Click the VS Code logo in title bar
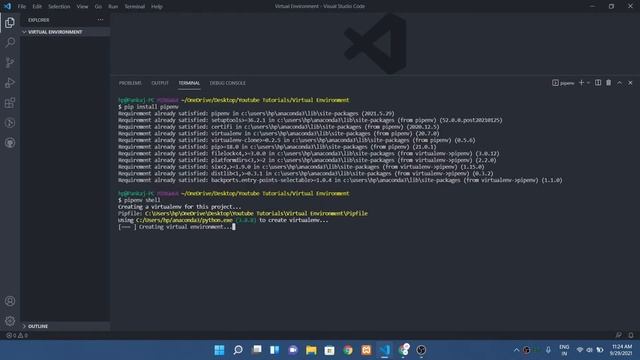Image resolution: width=640 pixels, height=360 pixels. tap(7, 6)
